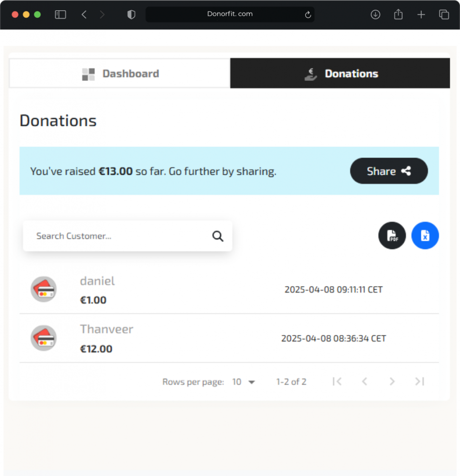Click Thanveer's payment card icon
This screenshot has height=476, width=460.
(x=44, y=338)
